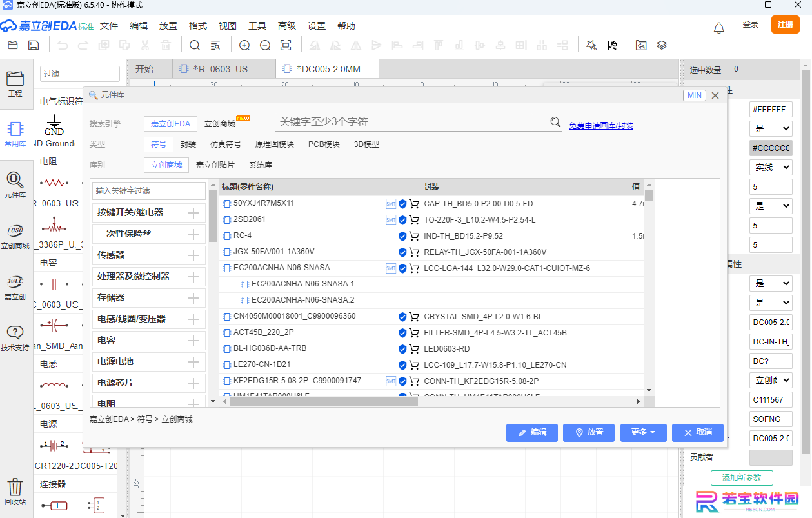Click the layers stack icon in the toolbar
The height and width of the screenshot is (518, 812).
[x=662, y=45]
